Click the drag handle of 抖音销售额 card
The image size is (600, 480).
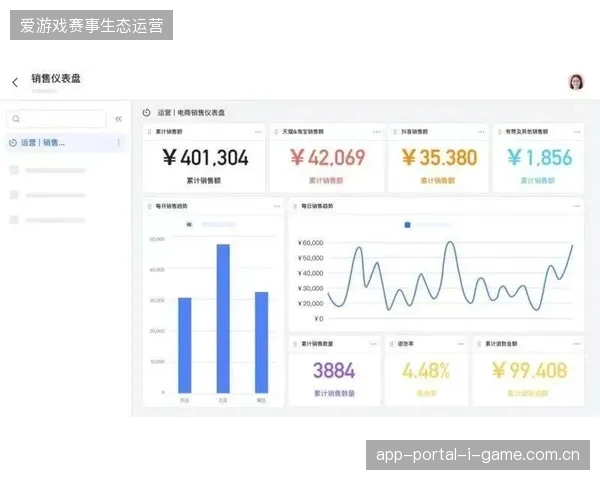[395, 132]
